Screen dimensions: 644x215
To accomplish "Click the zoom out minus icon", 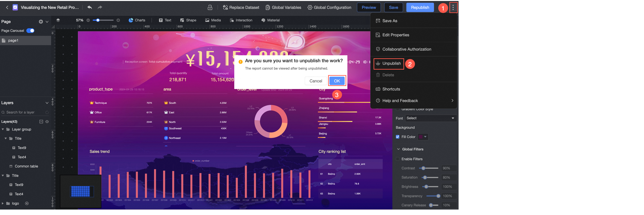I will (x=88, y=20).
